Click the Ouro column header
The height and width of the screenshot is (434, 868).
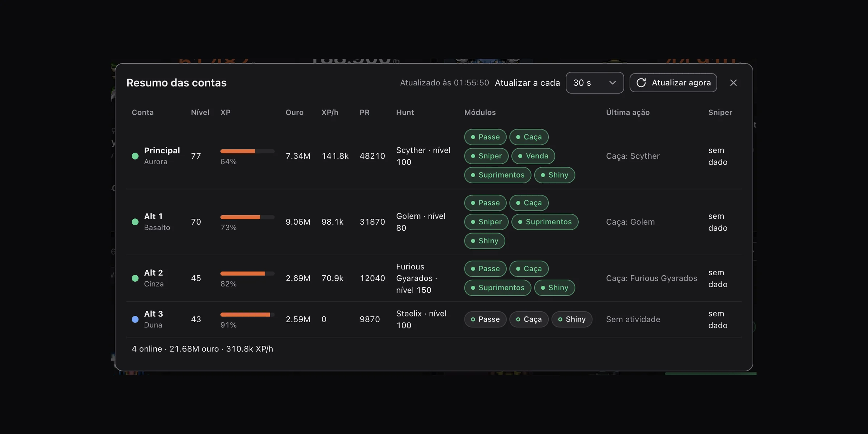294,112
